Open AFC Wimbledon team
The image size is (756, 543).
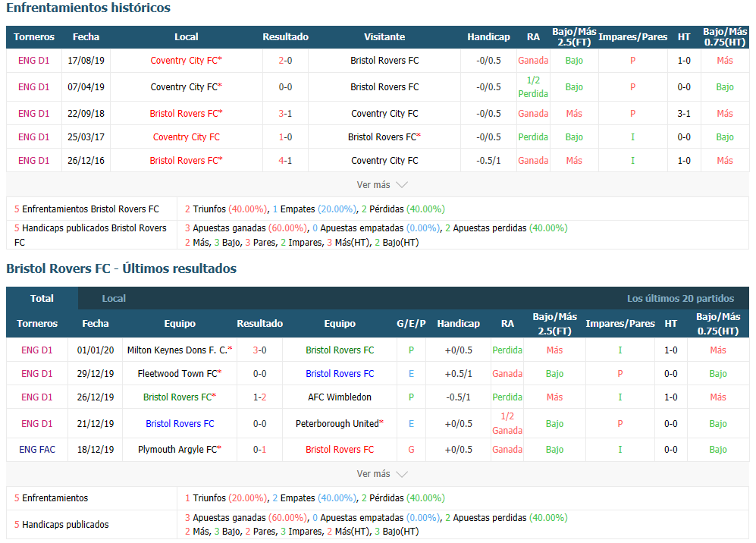tap(340, 397)
